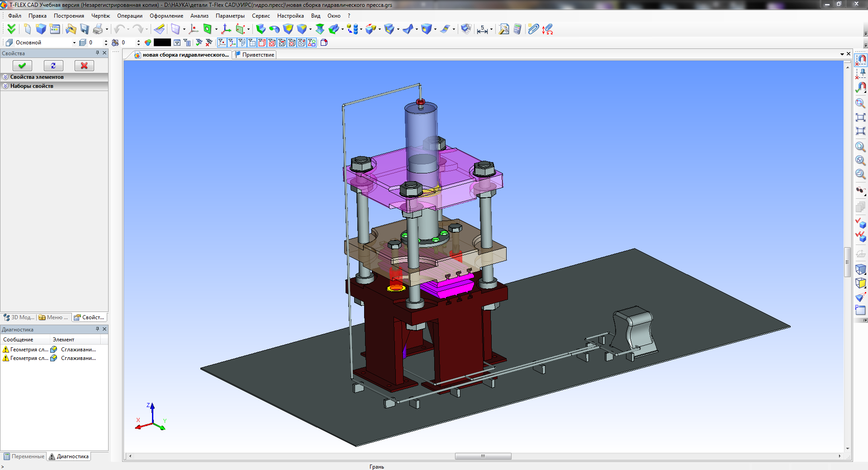This screenshot has height=470, width=868.
Task: Click the paperclip attach icon
Action: (x=533, y=29)
